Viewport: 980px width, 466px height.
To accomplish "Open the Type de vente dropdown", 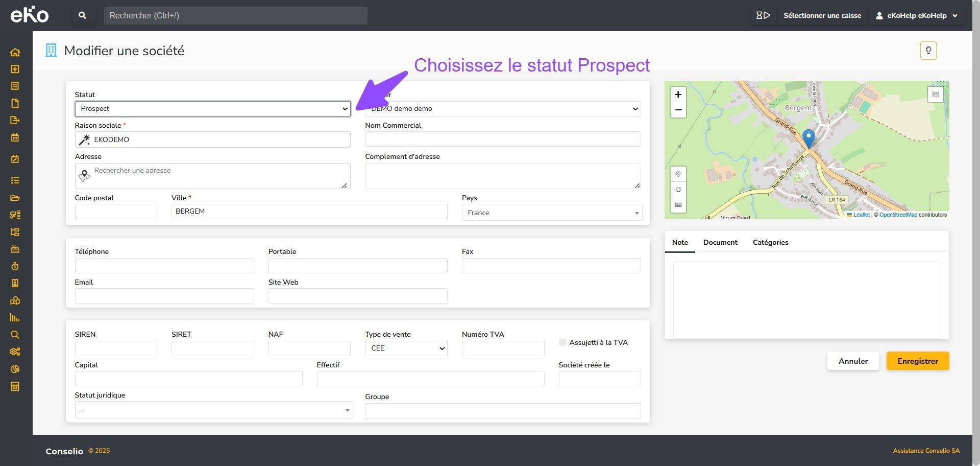I will tap(406, 348).
